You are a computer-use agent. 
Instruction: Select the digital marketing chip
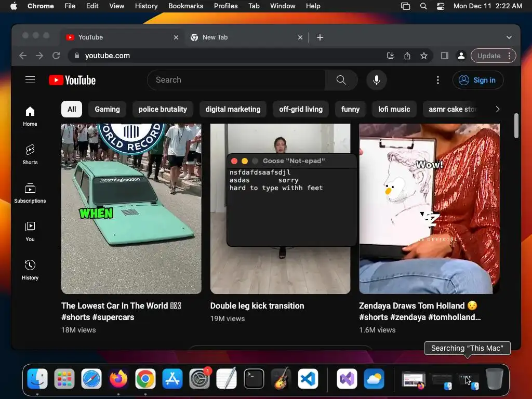[233, 109]
